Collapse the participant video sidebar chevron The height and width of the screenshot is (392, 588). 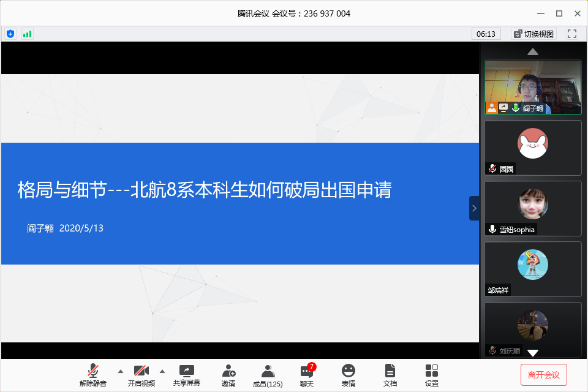coord(474,208)
